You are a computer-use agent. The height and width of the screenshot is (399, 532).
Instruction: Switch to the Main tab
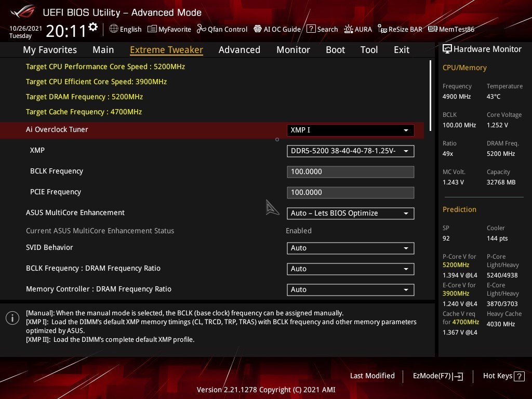point(103,50)
